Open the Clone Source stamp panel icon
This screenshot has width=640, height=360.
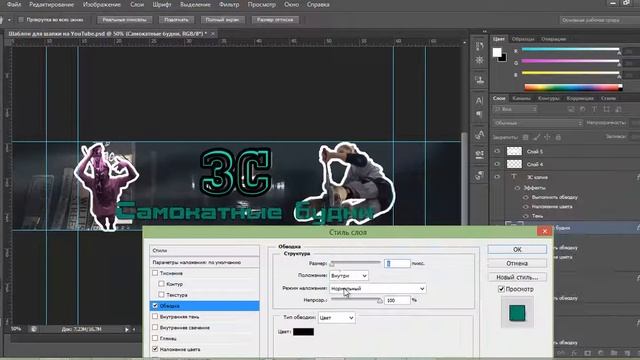coord(480,80)
